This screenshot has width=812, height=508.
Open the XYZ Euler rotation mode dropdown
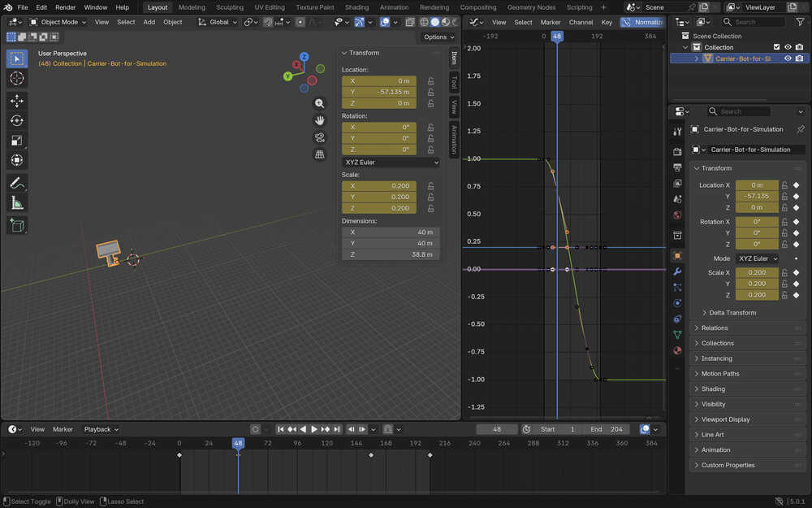(391, 162)
